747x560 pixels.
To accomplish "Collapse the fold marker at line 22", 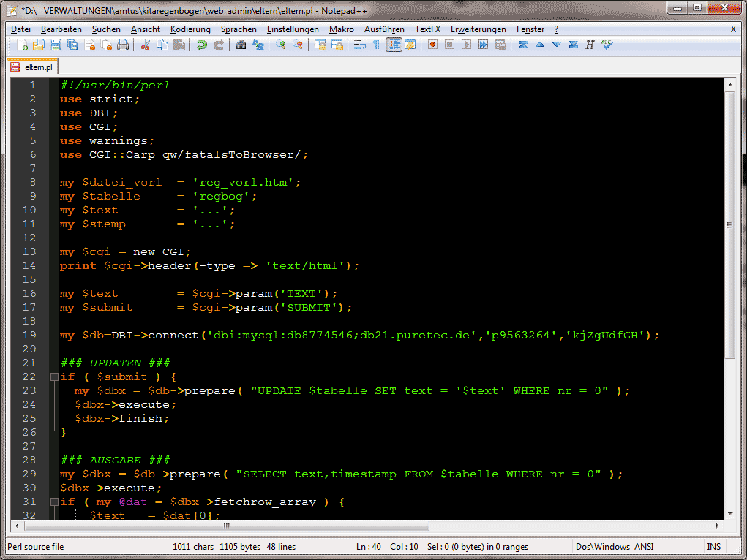I will tap(54, 377).
